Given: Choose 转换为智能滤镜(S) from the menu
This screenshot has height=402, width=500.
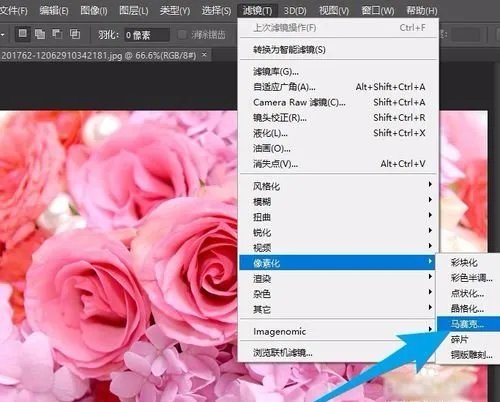Looking at the screenshot, I should pos(338,50).
